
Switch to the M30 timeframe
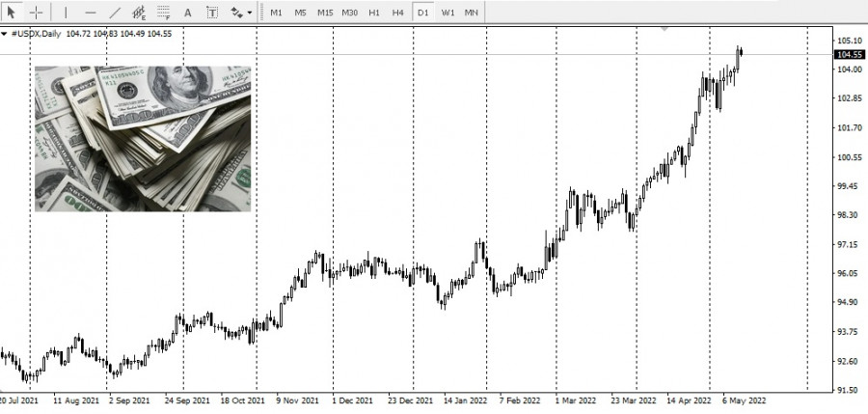pos(349,13)
